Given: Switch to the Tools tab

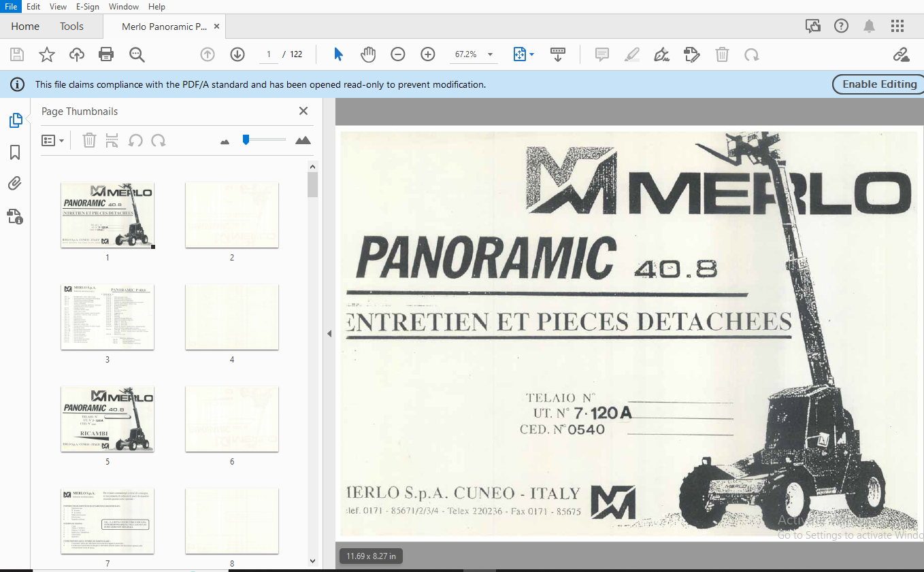Looking at the screenshot, I should click(x=71, y=26).
